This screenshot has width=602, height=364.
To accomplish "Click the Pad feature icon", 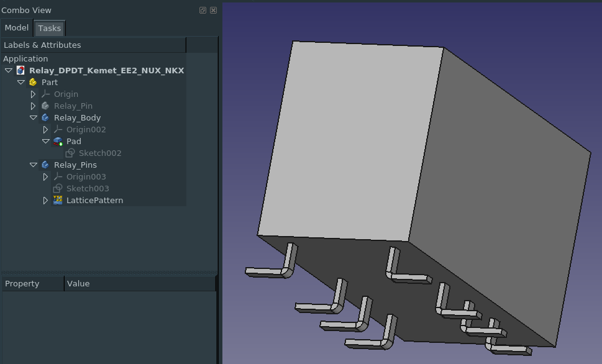I will 58,142.
